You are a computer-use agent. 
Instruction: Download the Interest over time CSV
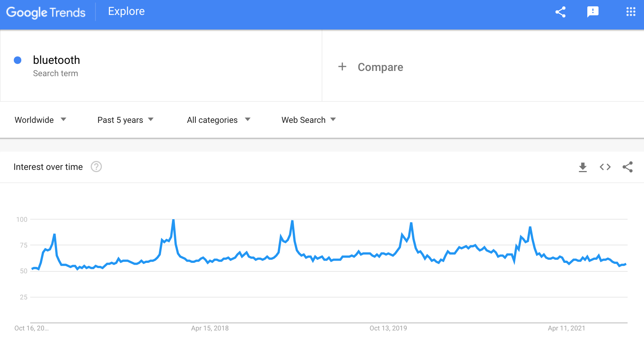click(582, 167)
